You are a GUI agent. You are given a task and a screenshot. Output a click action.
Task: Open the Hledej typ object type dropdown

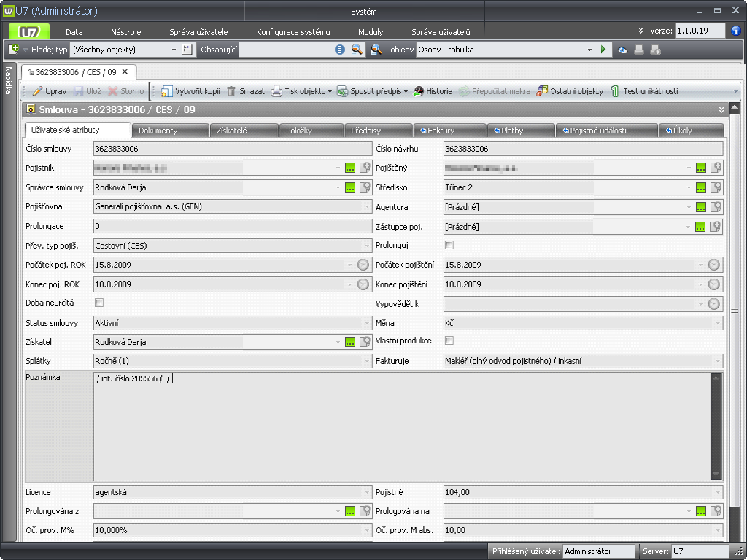(174, 50)
